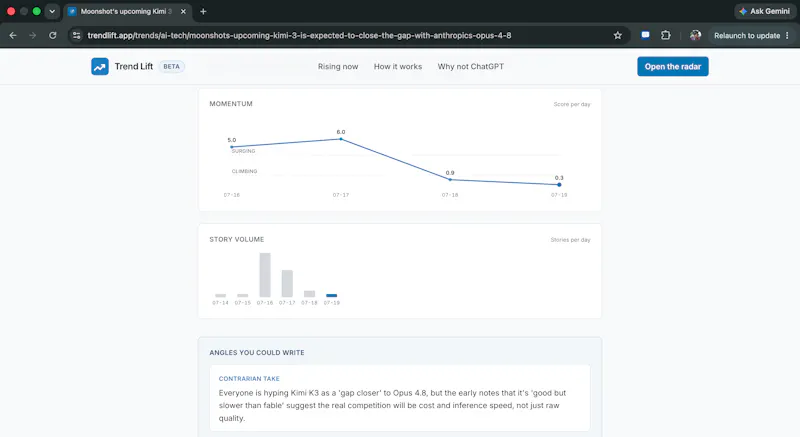Click the contrarian take paragraph about Kimi K3
The image size is (800, 437).
pyautogui.click(x=392, y=405)
